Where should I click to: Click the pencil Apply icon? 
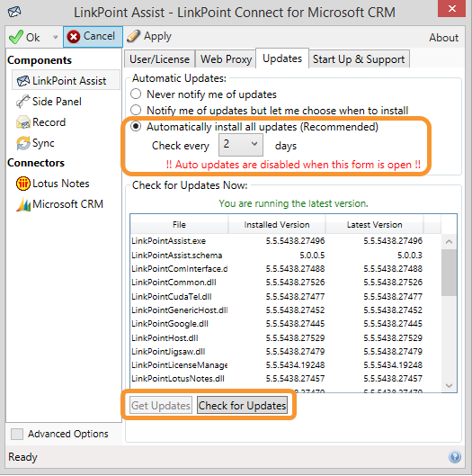(x=133, y=36)
